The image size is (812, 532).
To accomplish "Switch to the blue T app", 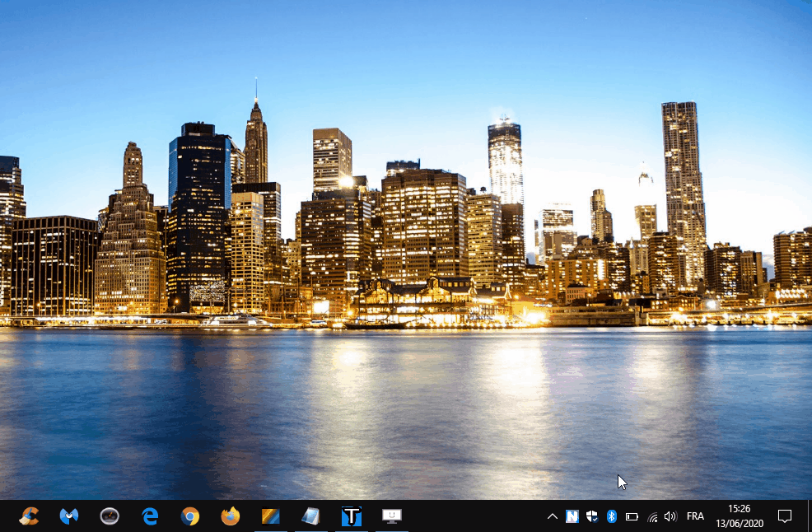I will click(351, 516).
